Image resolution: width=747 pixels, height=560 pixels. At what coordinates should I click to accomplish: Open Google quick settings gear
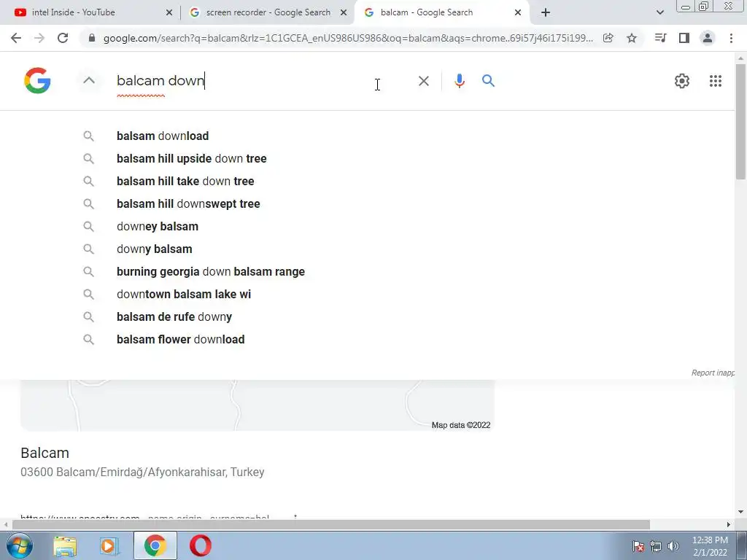[682, 81]
